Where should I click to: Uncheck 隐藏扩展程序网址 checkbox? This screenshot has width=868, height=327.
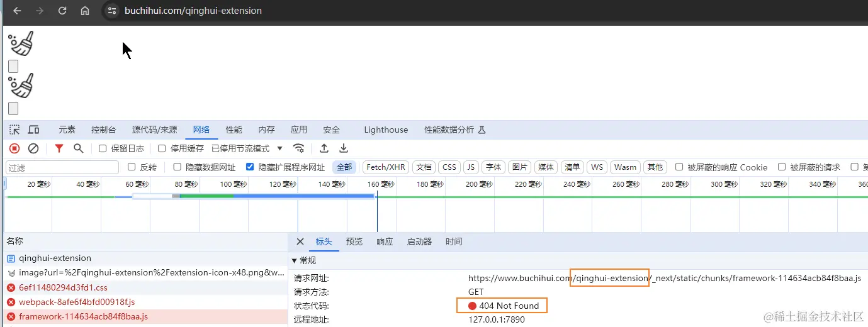pyautogui.click(x=250, y=167)
